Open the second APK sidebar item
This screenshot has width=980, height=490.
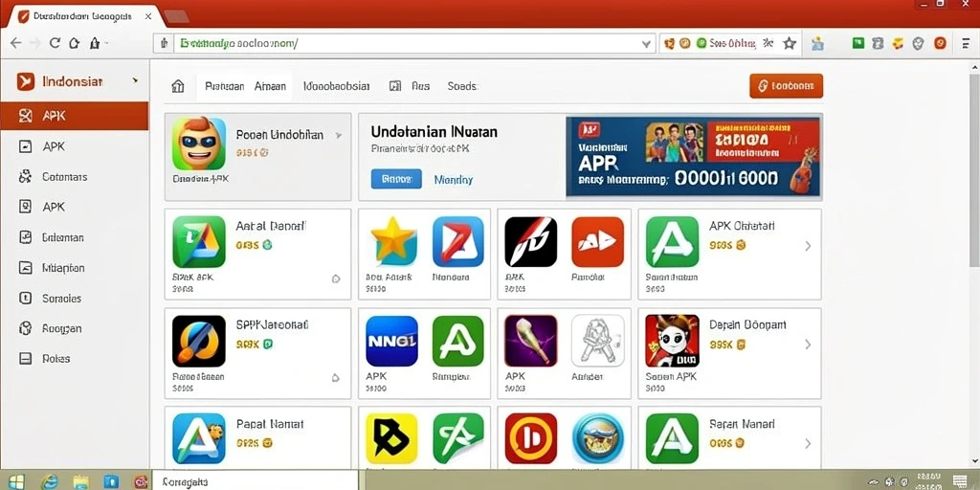click(75, 146)
